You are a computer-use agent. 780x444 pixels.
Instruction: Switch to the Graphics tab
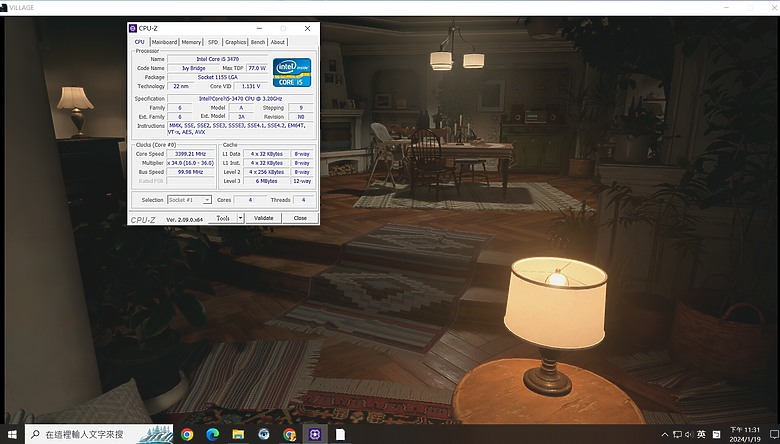235,42
